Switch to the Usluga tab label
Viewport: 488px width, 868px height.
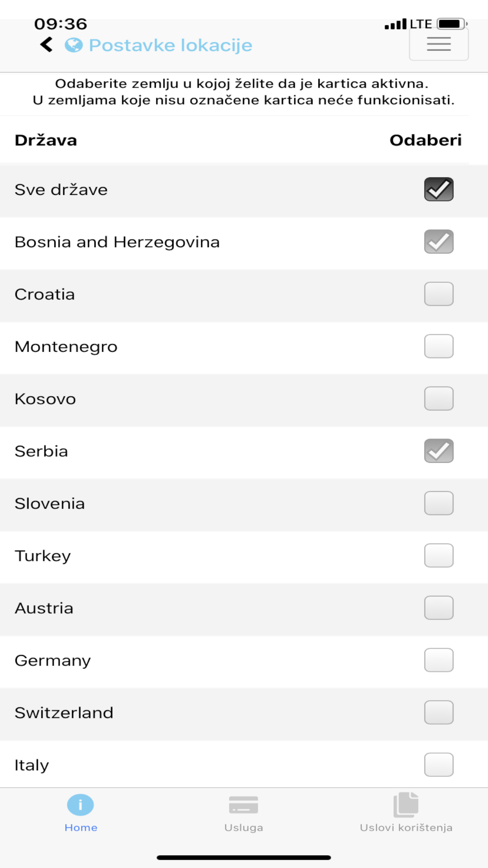pos(244,828)
